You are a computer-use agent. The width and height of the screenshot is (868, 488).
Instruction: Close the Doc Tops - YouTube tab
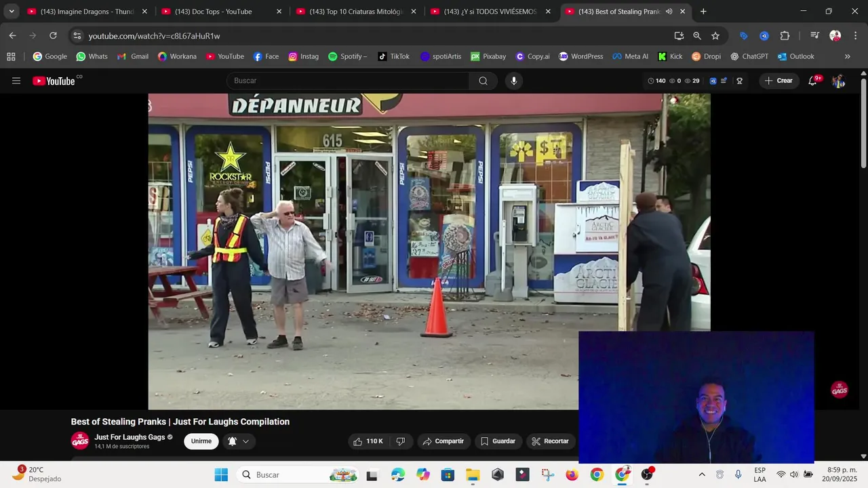pyautogui.click(x=279, y=12)
